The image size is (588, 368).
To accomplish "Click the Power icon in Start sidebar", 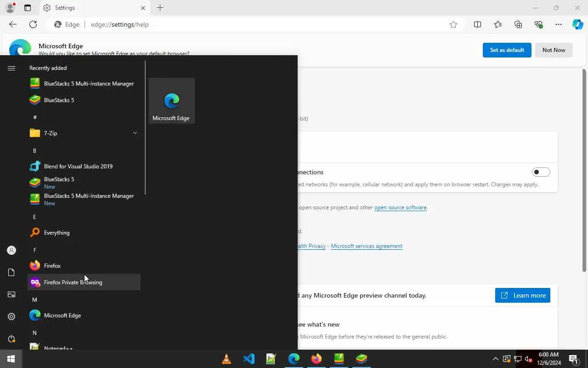I will (11, 339).
